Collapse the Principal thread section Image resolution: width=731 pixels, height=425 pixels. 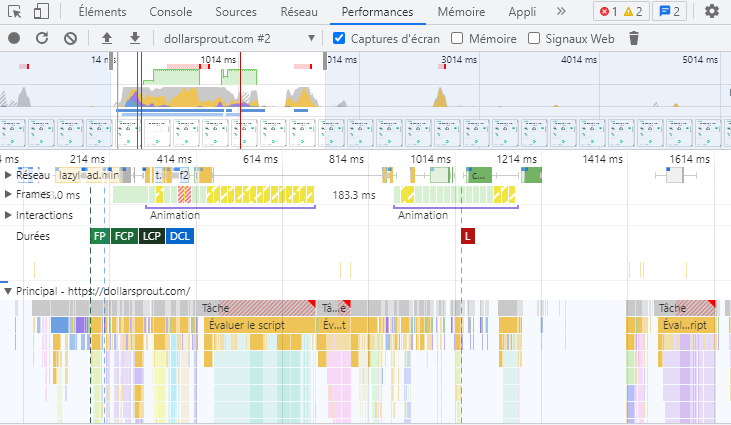click(x=9, y=291)
